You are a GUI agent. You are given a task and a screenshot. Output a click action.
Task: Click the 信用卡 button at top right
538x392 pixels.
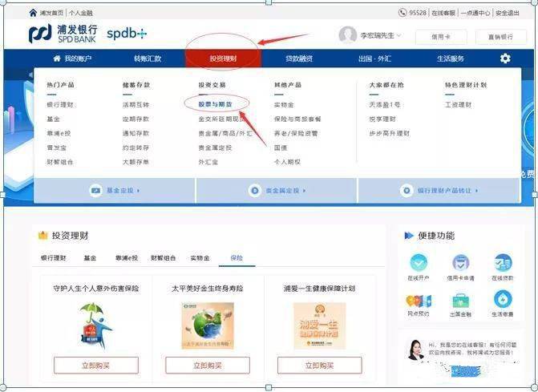441,37
